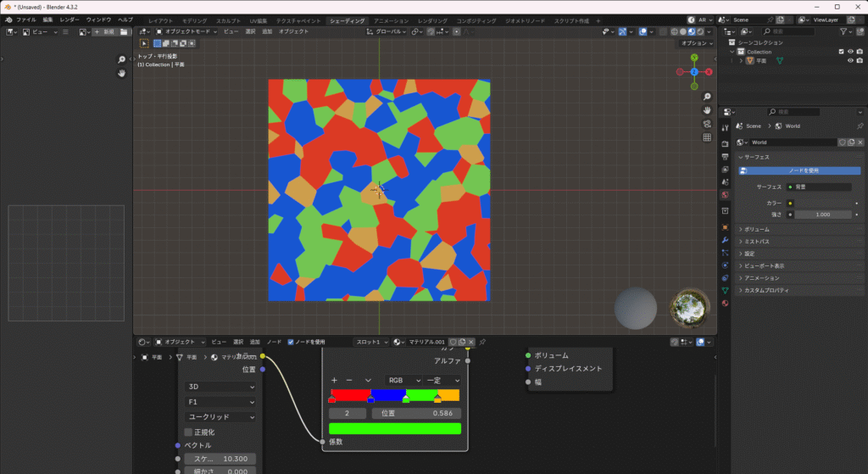The image size is (868, 474).
Task: Click the fake user shield for World
Action: tap(843, 142)
